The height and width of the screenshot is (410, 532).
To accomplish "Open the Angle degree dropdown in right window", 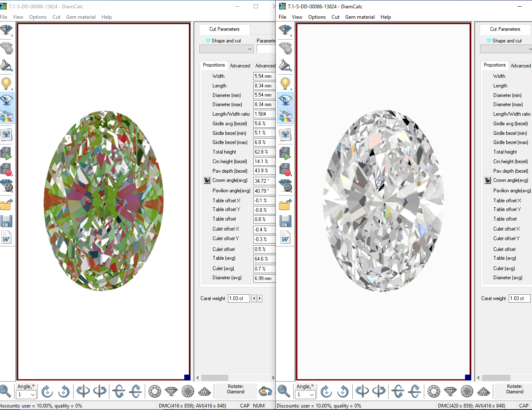I will click(305, 394).
